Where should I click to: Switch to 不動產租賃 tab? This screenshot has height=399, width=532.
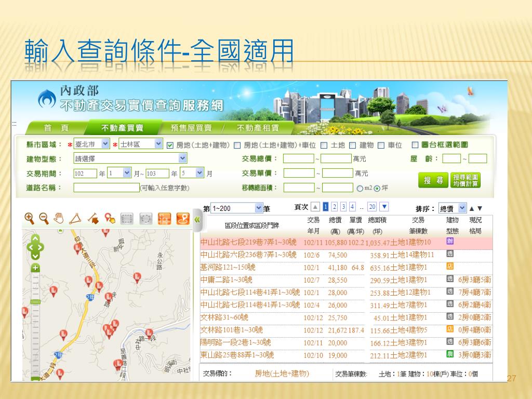[x=258, y=128]
